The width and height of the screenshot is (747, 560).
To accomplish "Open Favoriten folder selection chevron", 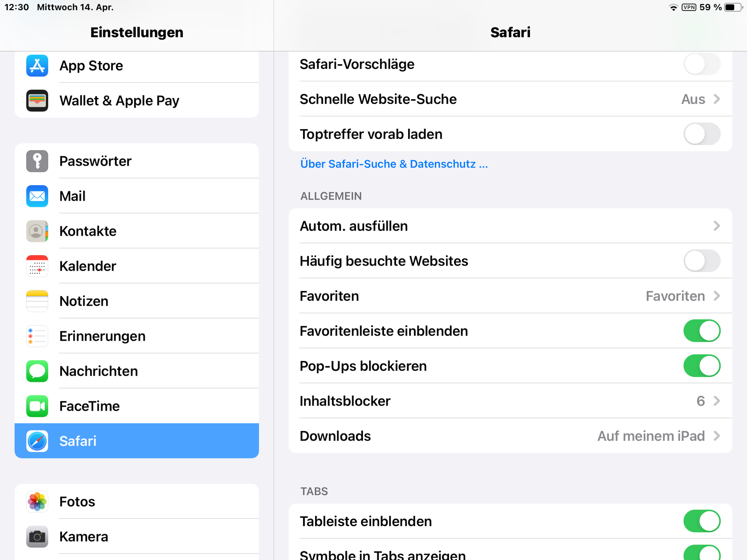I will pos(717,296).
